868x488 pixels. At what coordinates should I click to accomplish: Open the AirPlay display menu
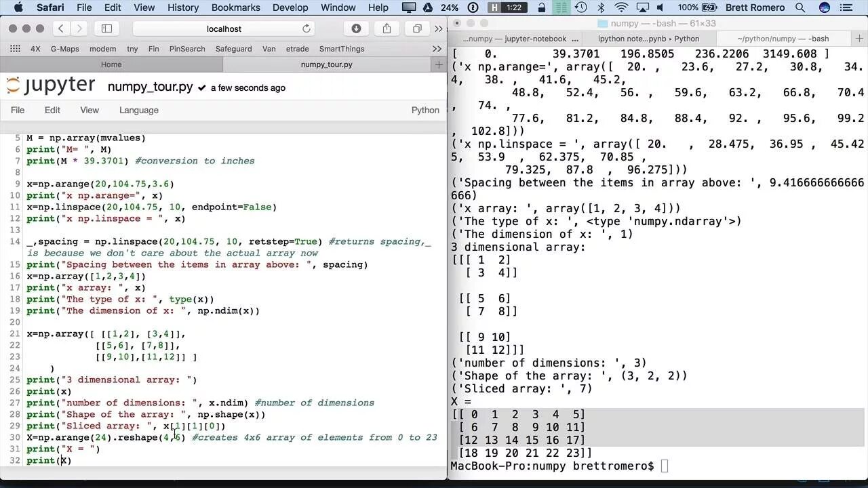coord(642,7)
